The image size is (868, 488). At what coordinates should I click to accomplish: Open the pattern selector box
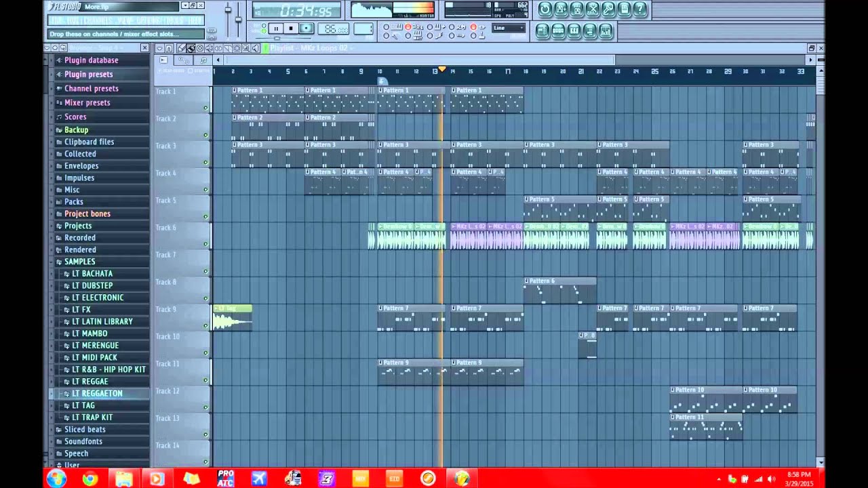click(363, 28)
